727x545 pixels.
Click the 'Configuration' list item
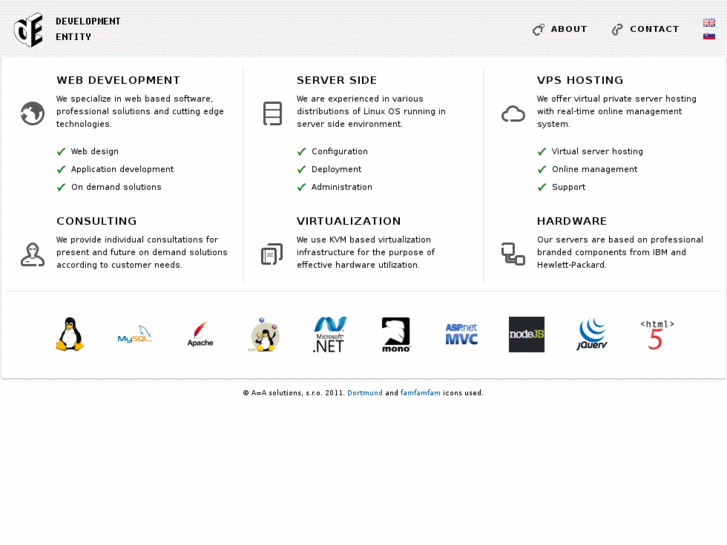point(339,152)
